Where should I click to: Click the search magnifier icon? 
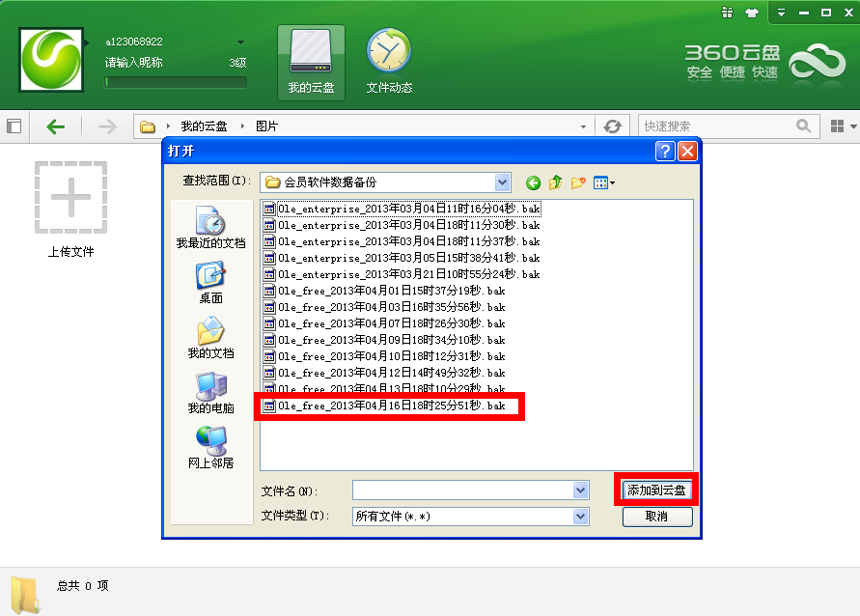coord(803,126)
